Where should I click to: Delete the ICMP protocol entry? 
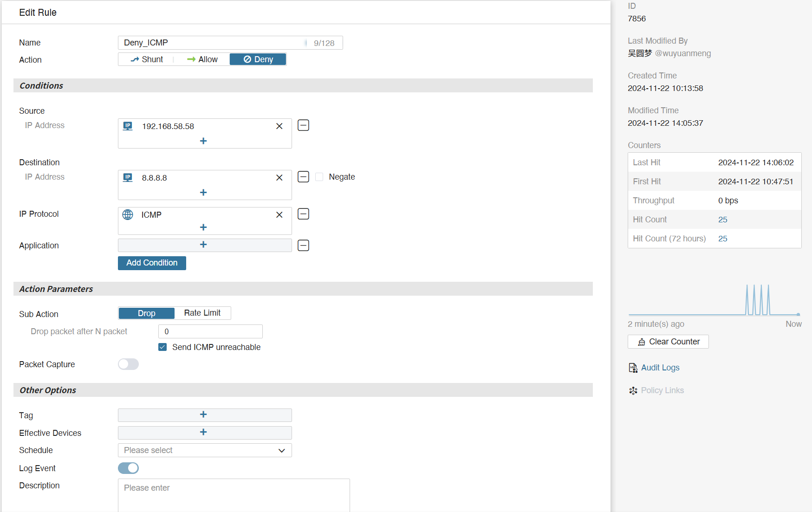tap(279, 215)
